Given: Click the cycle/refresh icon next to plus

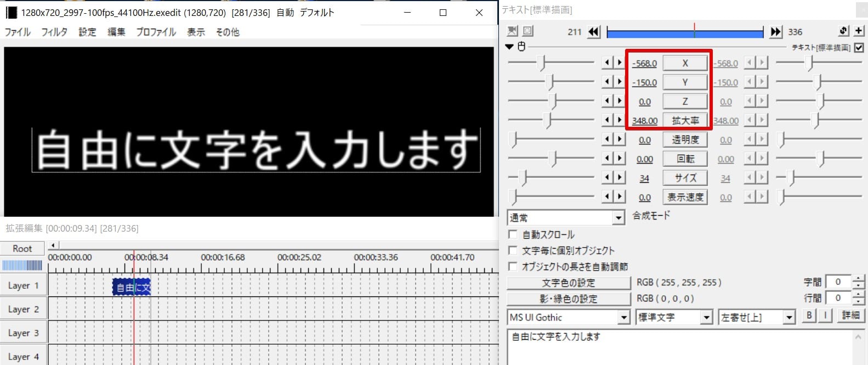Looking at the screenshot, I should click(x=844, y=31).
